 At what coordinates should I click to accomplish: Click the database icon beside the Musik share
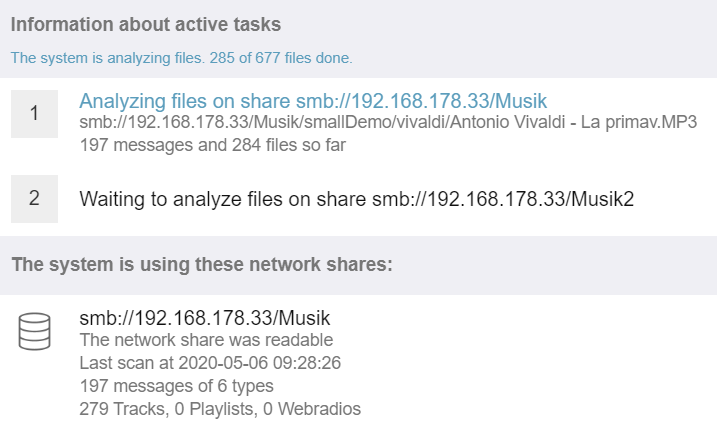coord(34,332)
